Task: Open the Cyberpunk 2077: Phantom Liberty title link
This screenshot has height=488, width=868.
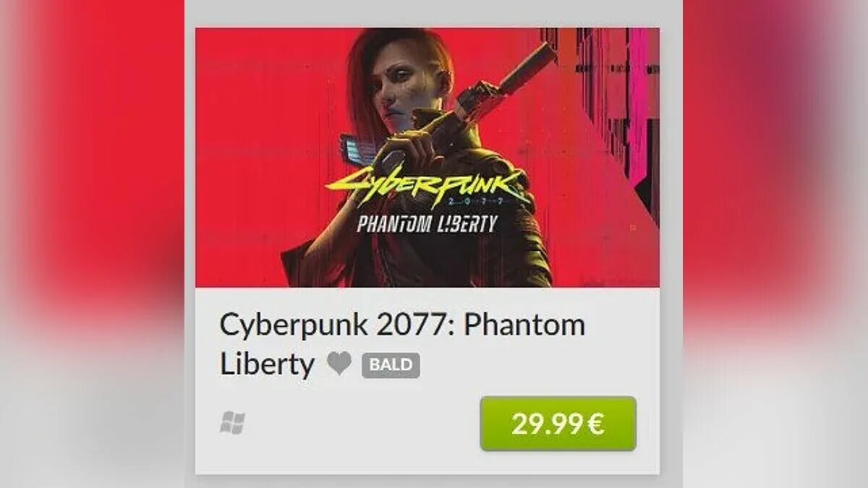Action: [402, 345]
